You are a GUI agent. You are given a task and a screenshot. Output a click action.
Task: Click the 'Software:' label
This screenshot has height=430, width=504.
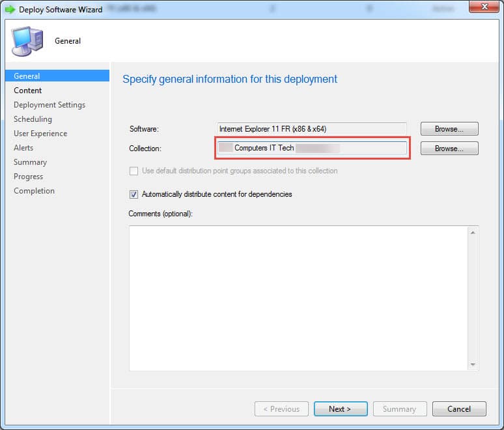click(144, 129)
